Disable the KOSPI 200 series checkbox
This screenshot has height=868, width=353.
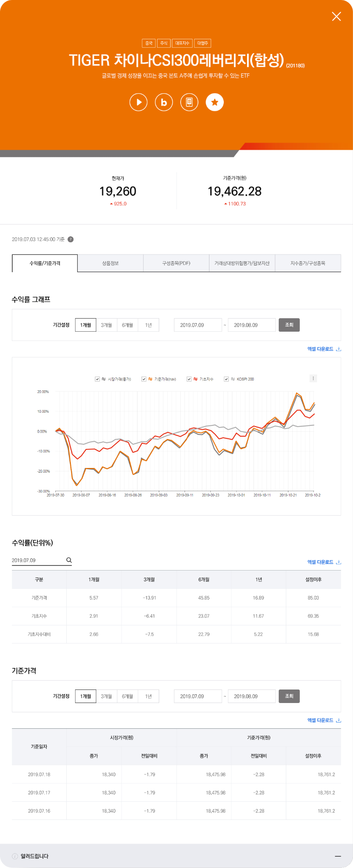pos(226,379)
